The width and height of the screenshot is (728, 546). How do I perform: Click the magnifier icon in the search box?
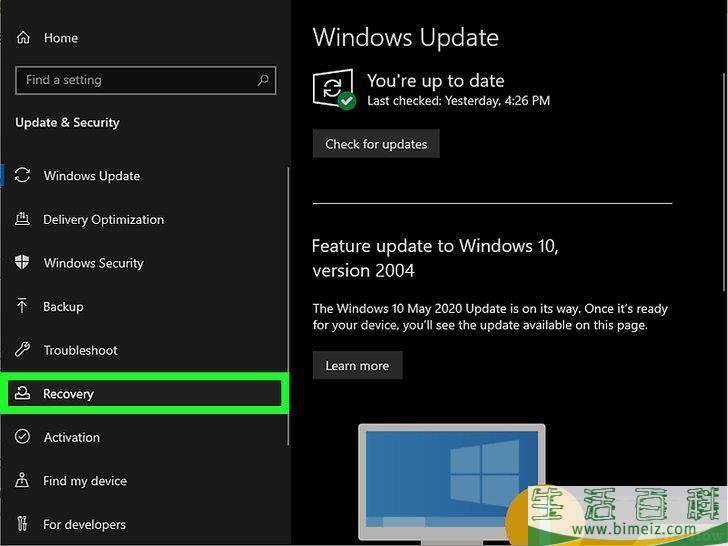click(263, 80)
